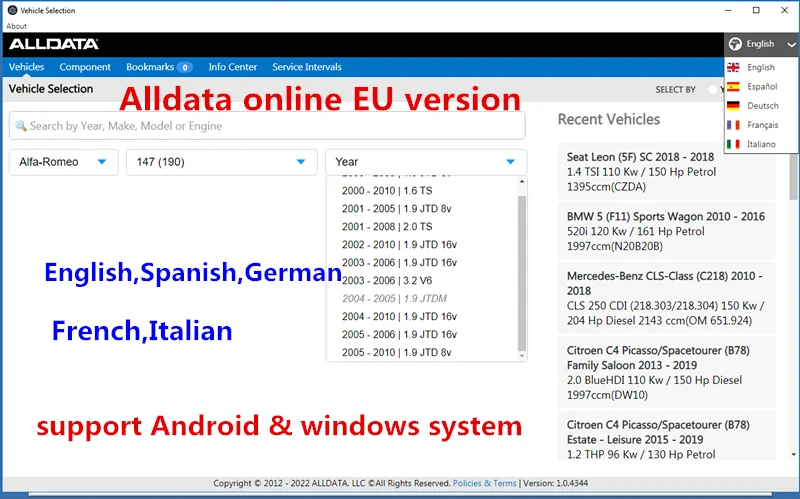Select 2004 - 2005 | 1.9 JTDM

pos(394,298)
